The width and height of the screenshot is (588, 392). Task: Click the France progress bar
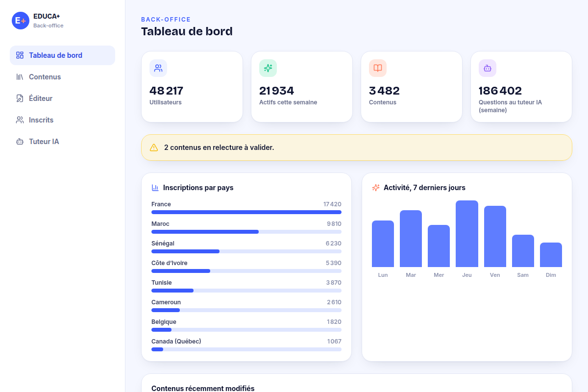[x=246, y=212]
